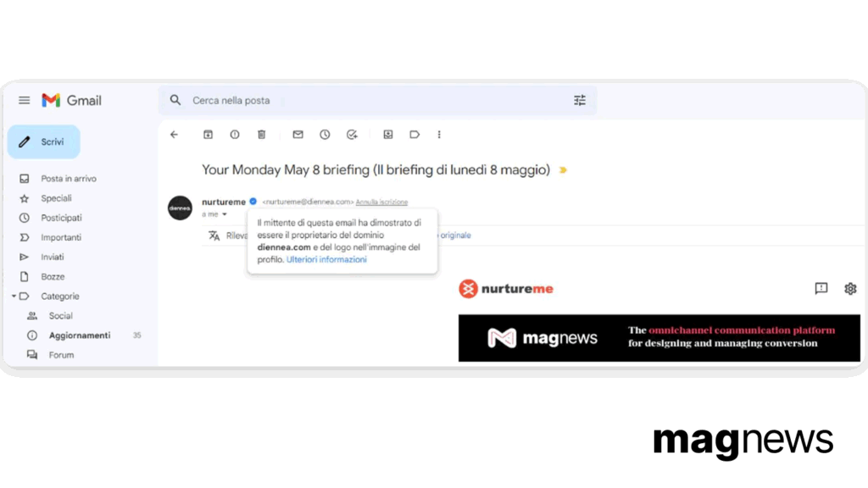
Task: Open the settings gear in email header
Action: 850,288
